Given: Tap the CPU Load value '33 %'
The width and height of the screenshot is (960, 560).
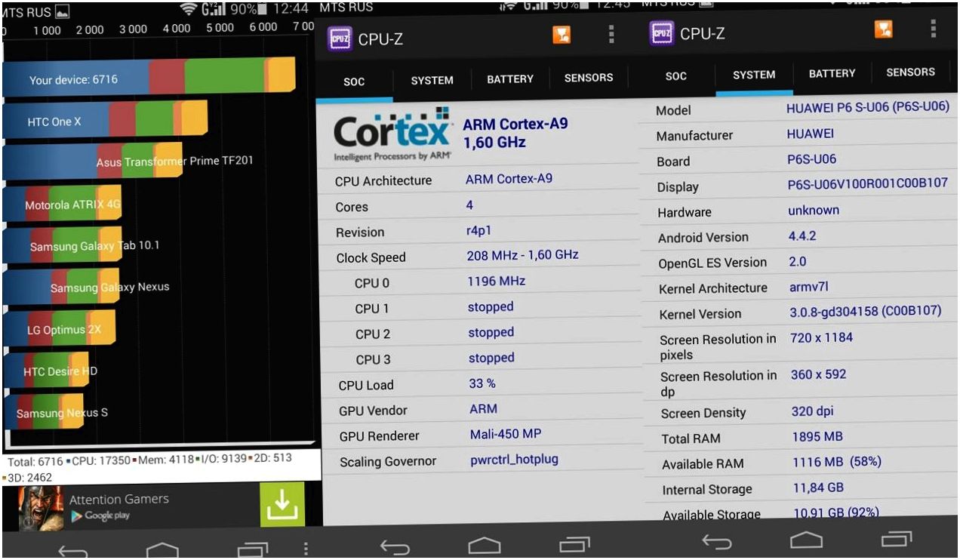Looking at the screenshot, I should pyautogui.click(x=482, y=383).
